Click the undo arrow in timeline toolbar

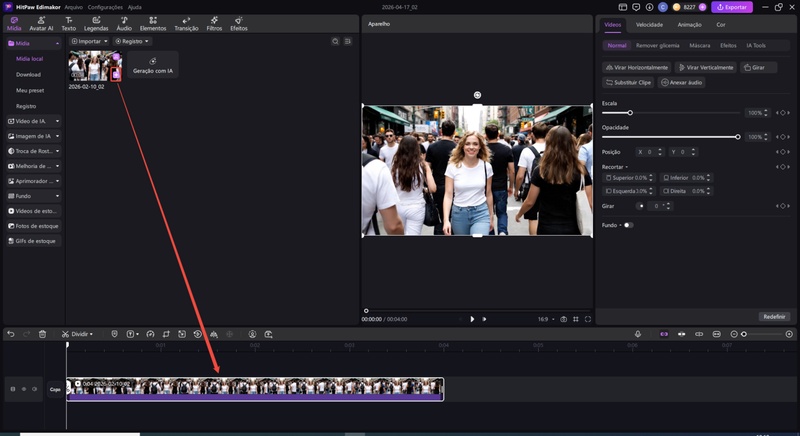pyautogui.click(x=11, y=334)
